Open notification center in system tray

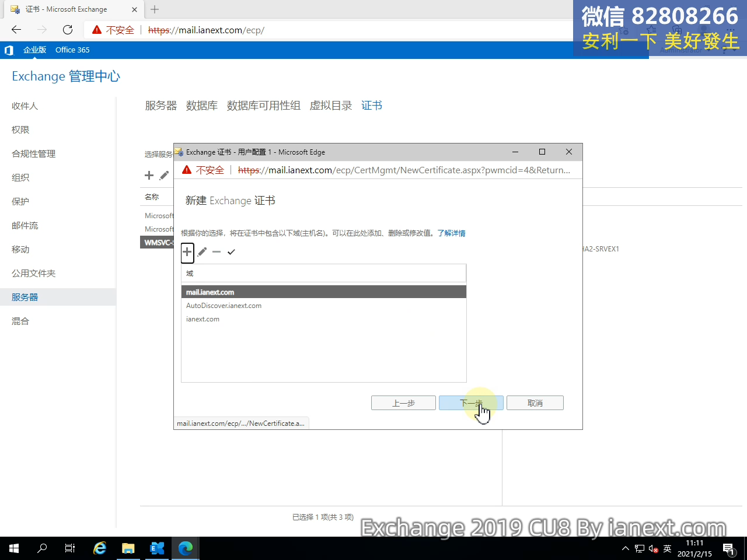click(728, 548)
